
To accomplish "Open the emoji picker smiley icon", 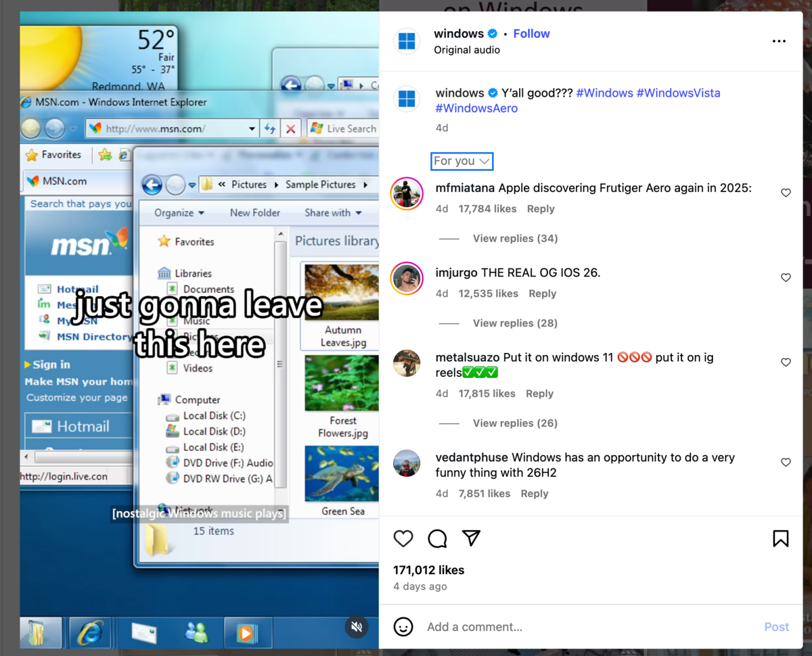I will [403, 627].
